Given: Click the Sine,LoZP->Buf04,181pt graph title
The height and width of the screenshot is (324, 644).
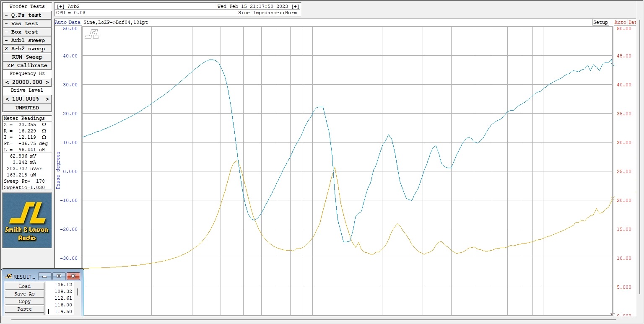Looking at the screenshot, I should [x=116, y=22].
